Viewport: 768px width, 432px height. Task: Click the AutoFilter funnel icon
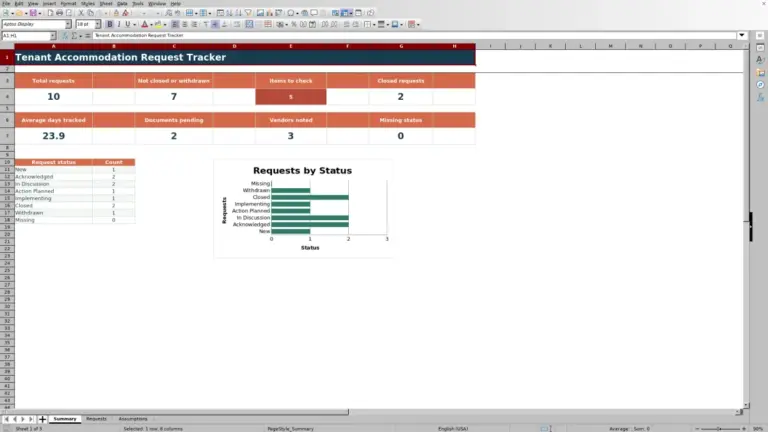click(248, 13)
